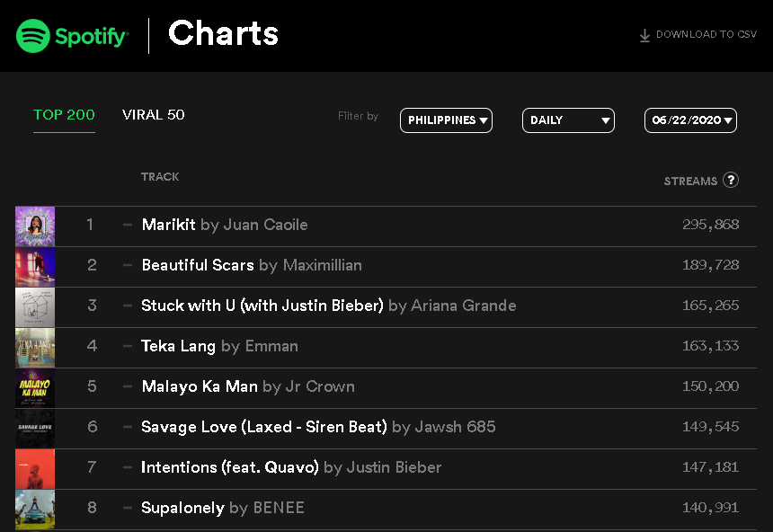
Task: Click the Spotify logo icon
Action: click(x=33, y=36)
